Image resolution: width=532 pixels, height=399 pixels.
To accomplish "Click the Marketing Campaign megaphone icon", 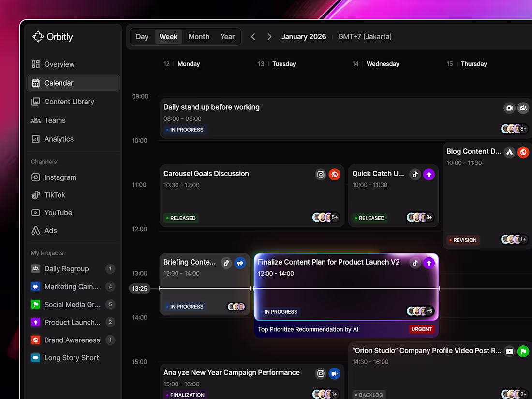I will 36,287.
